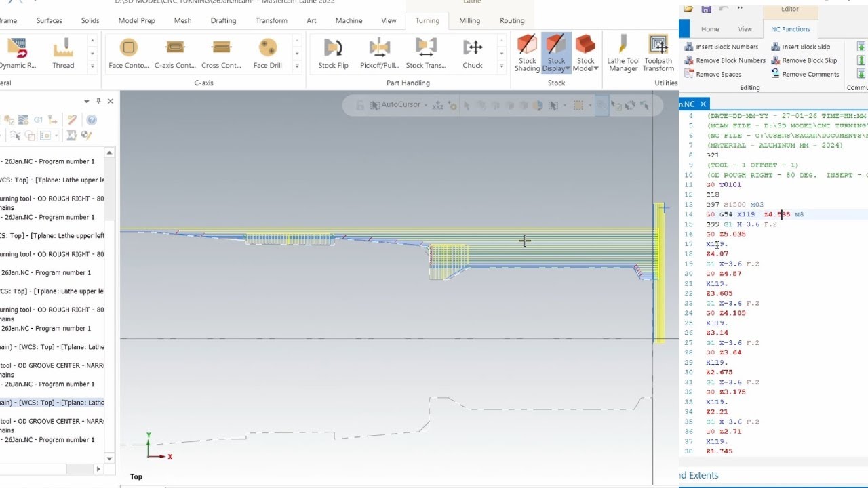
Task: Click the Pickoff/Pull icon
Action: (x=379, y=54)
